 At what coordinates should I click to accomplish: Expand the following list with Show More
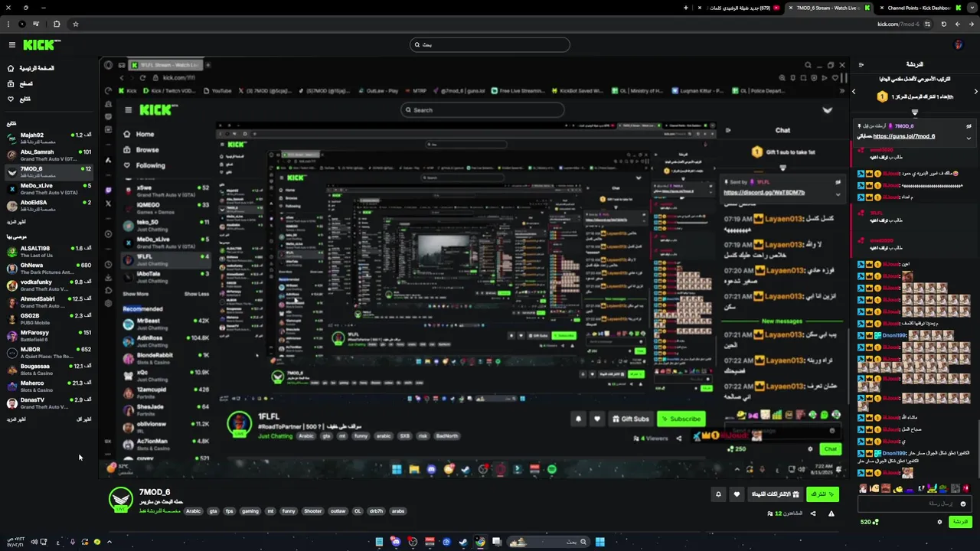click(x=16, y=222)
